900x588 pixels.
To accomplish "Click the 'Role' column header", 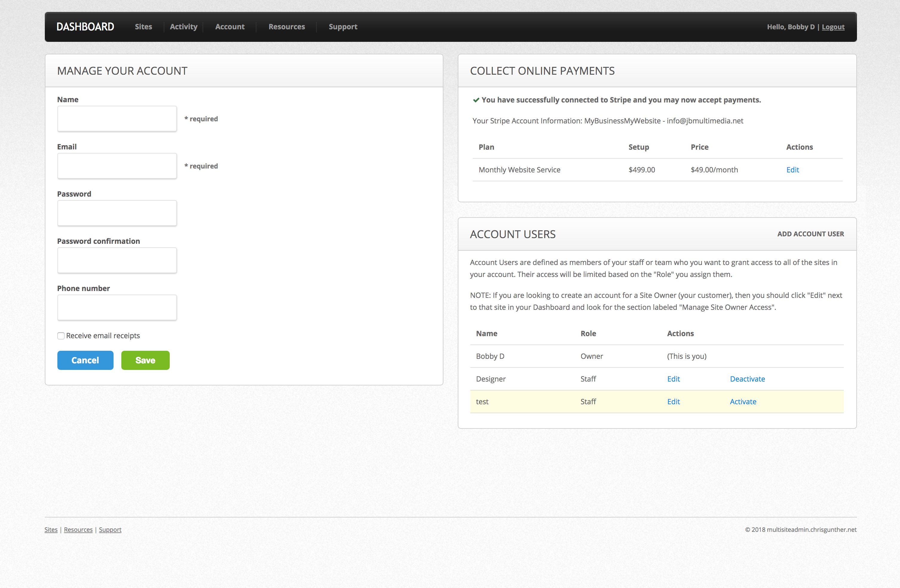I will pos(588,333).
